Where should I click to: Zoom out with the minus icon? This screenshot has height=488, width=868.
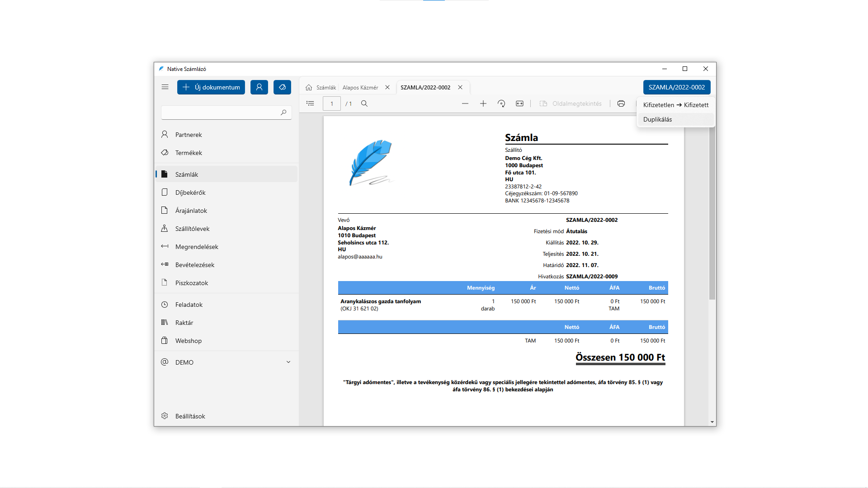[x=465, y=103]
